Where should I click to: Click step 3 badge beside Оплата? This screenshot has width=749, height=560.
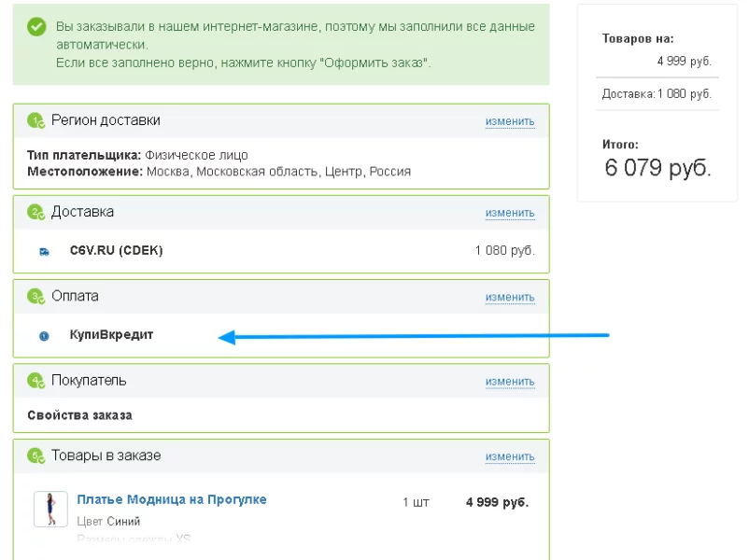[36, 297]
